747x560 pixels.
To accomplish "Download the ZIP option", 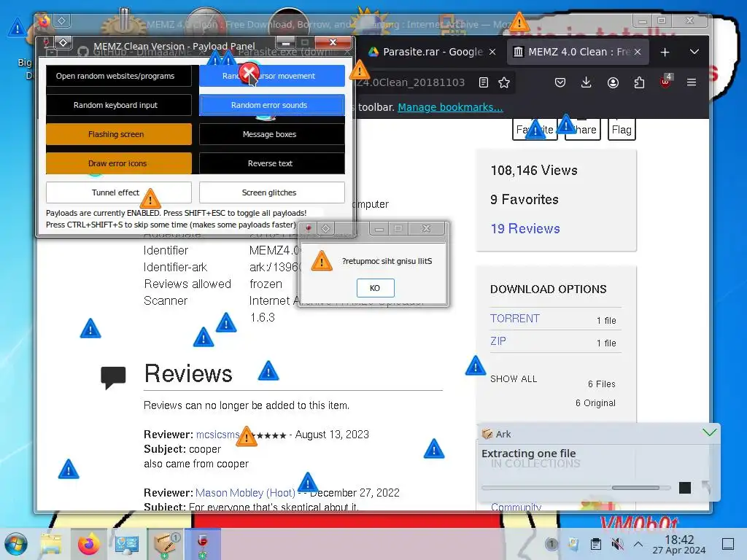I will coord(498,341).
